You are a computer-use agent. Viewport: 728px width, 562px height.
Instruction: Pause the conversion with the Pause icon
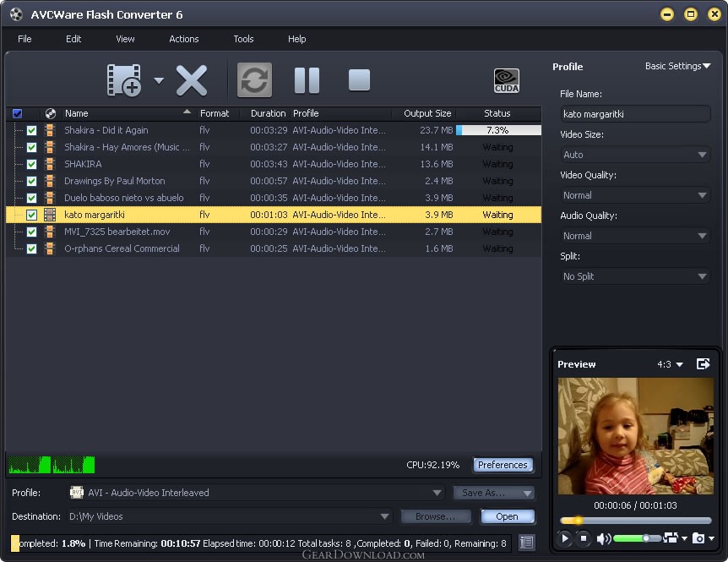click(307, 80)
